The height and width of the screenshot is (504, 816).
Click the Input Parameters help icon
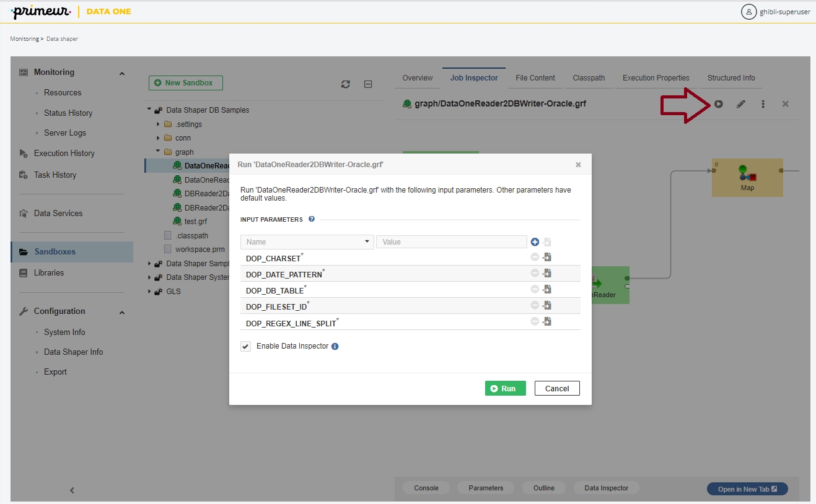311,219
